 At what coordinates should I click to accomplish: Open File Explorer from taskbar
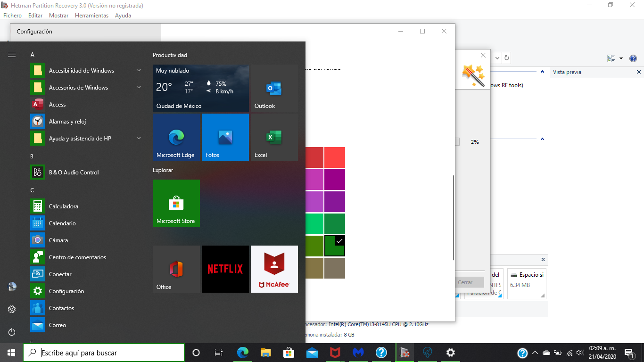(x=266, y=353)
